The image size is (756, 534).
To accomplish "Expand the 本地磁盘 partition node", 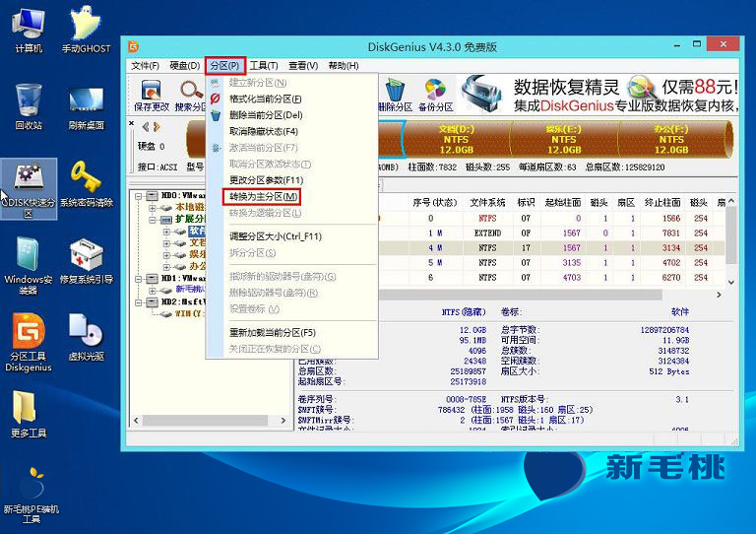I will pos(153,208).
